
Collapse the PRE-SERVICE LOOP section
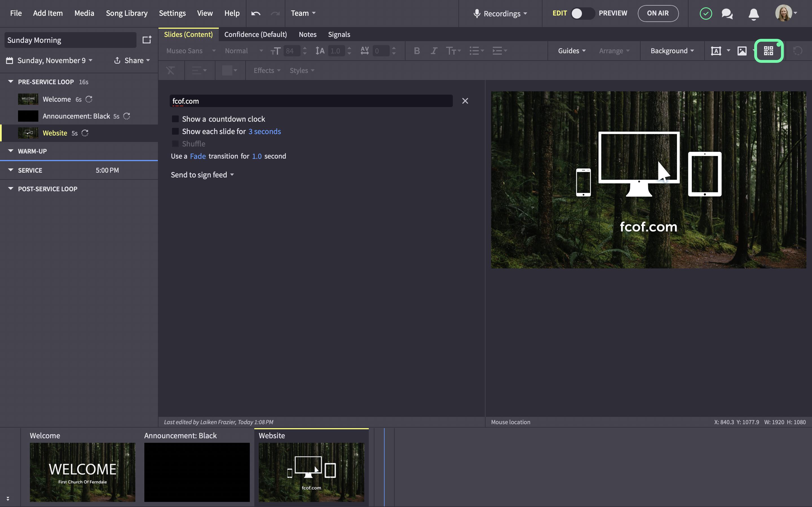[x=11, y=81]
